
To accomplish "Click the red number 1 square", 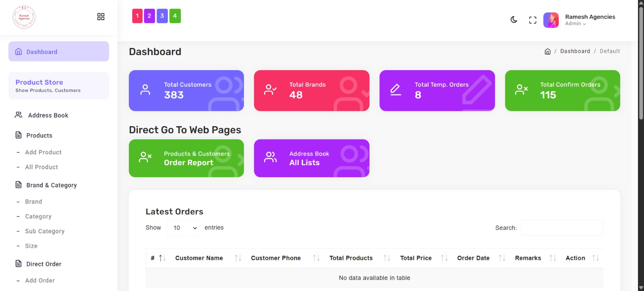I will click(137, 16).
